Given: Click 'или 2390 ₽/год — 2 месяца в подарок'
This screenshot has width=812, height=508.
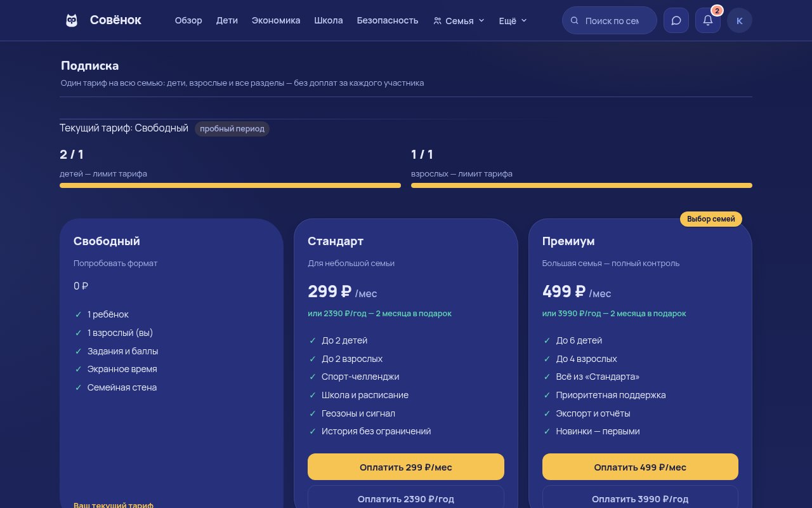Looking at the screenshot, I should pos(380,313).
